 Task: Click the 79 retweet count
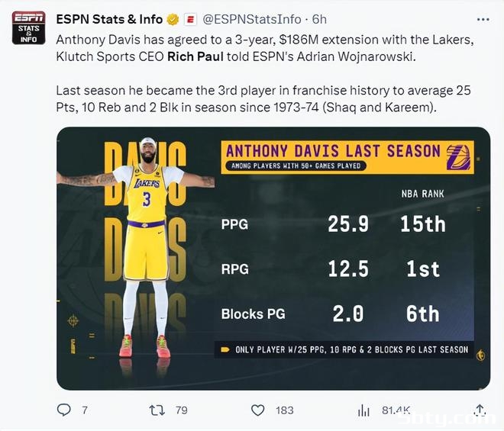(182, 410)
